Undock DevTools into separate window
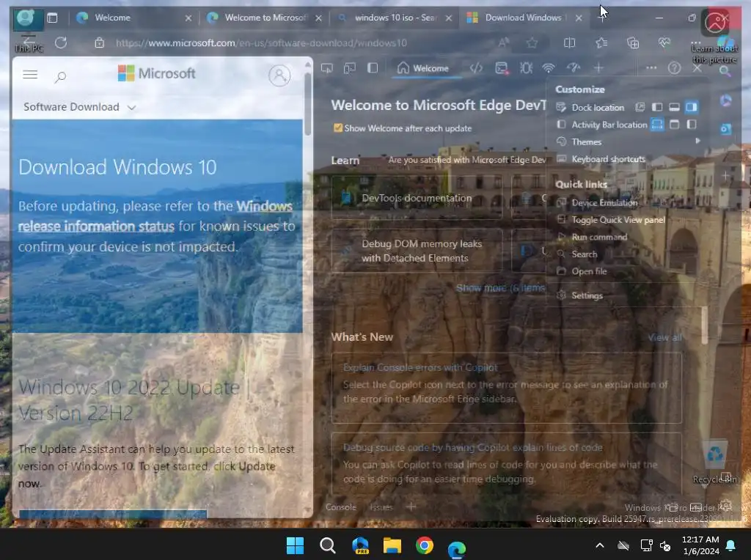The width and height of the screenshot is (751, 560). click(x=640, y=107)
